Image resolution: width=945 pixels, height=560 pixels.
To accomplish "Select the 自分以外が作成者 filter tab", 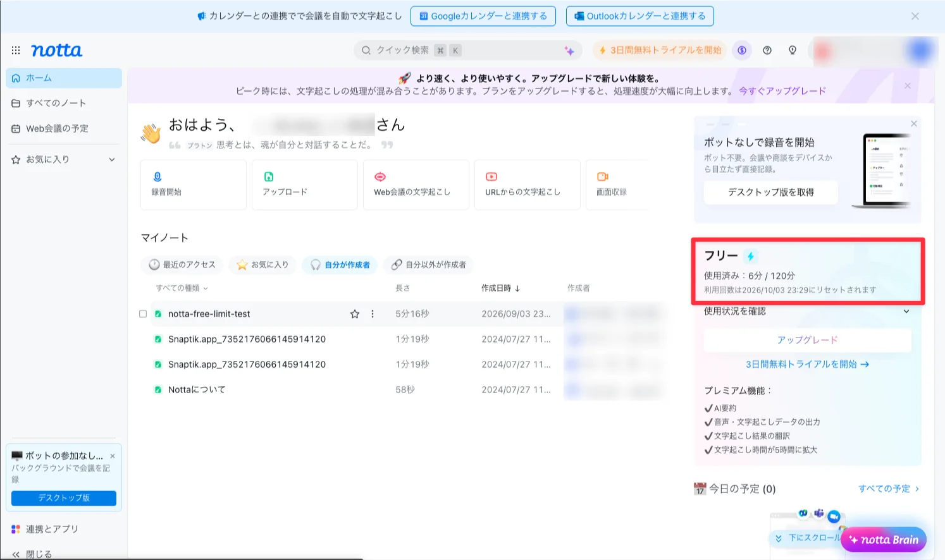I will pyautogui.click(x=428, y=264).
